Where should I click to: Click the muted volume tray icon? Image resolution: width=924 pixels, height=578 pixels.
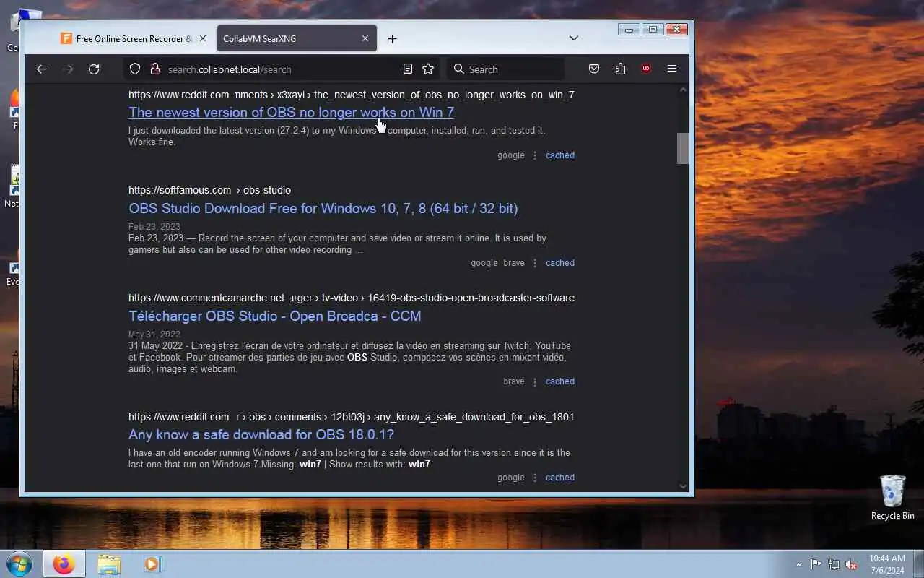852,564
